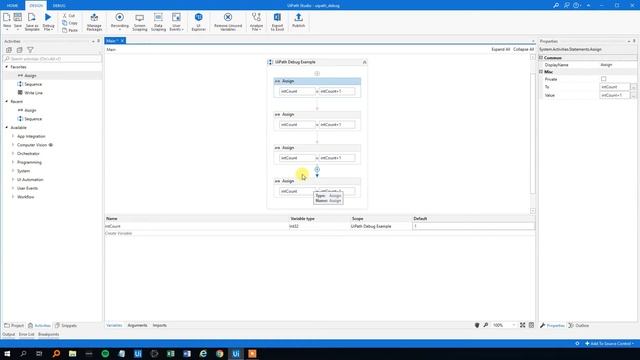Expand the UI Automation category
Screen dimensions: 640x360
point(13,180)
